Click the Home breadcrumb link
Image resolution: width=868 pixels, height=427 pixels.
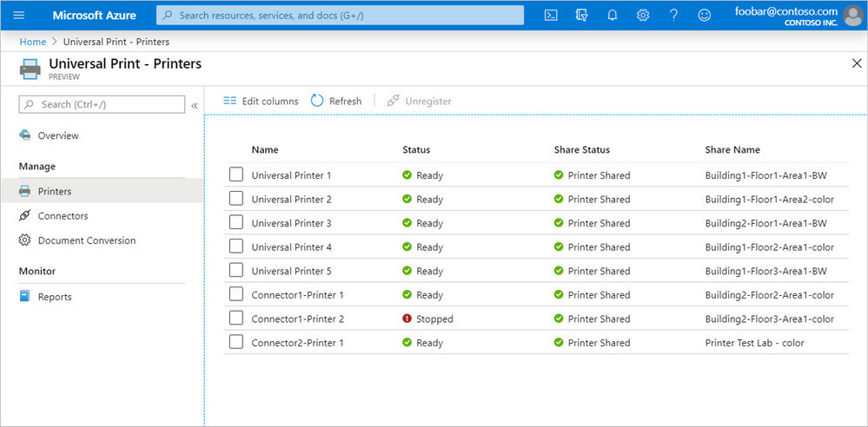click(33, 42)
